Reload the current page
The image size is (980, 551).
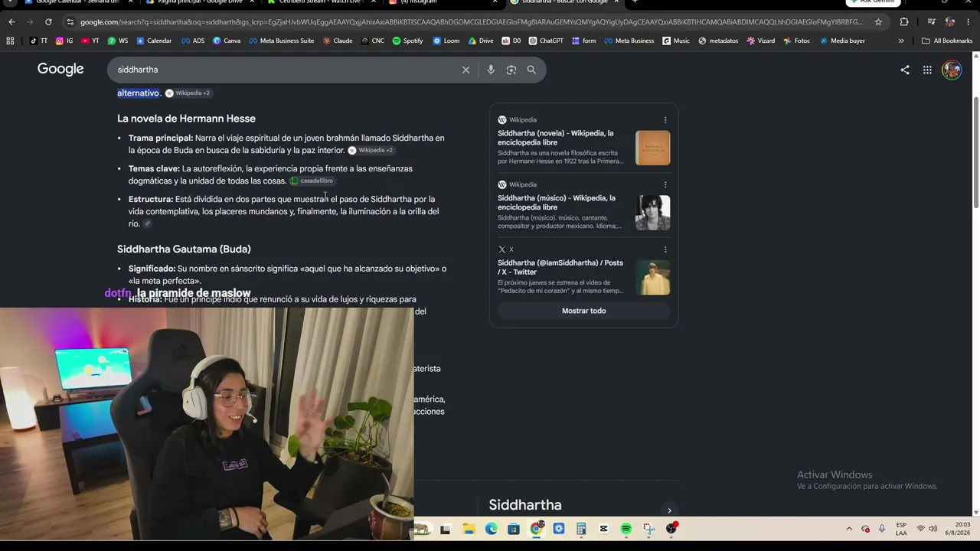tap(48, 22)
